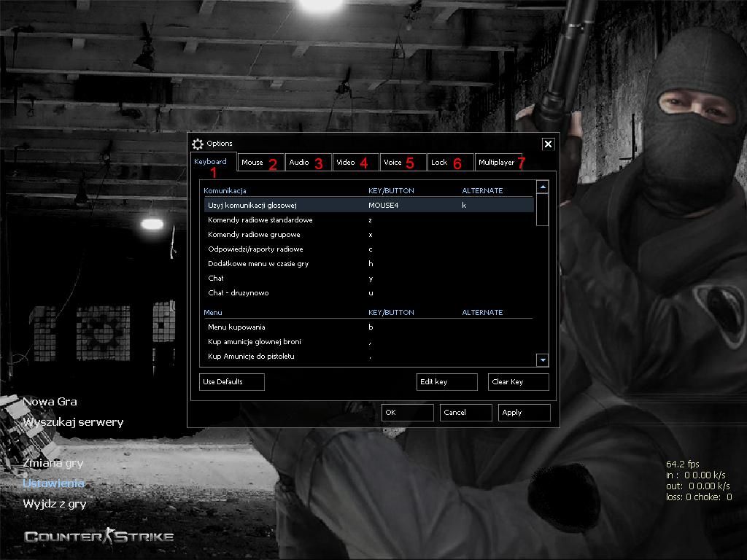The image size is (747, 560).
Task: Click the scroll up arrow in key list
Action: (542, 187)
